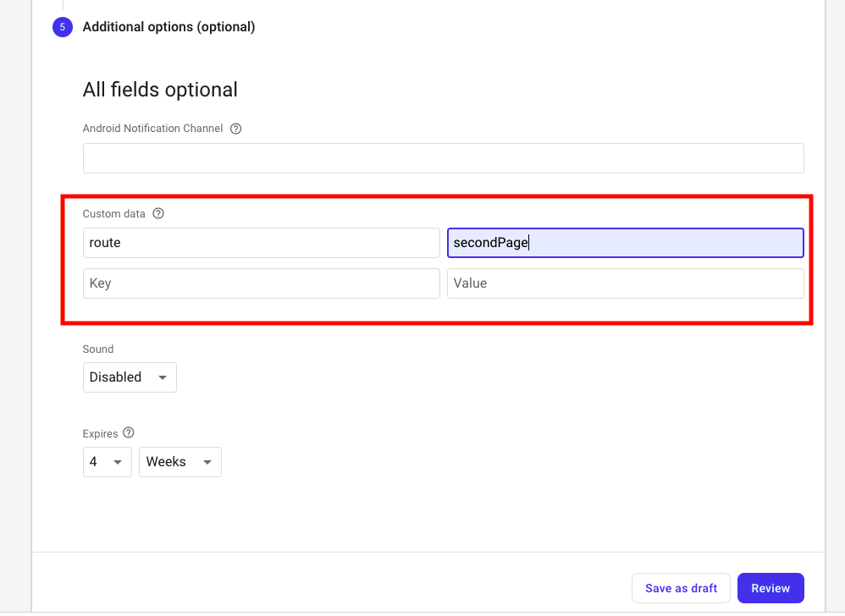Click the "Expires" field label
The height and width of the screenshot is (616, 845).
click(100, 433)
